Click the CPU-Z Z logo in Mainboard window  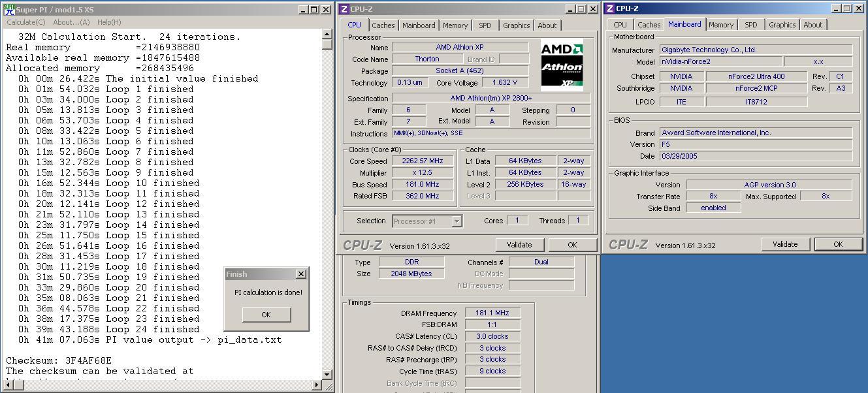pos(609,8)
